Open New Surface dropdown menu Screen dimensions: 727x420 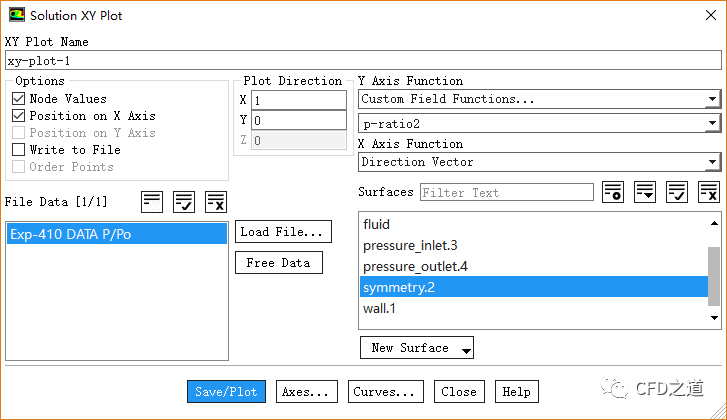pyautogui.click(x=416, y=348)
